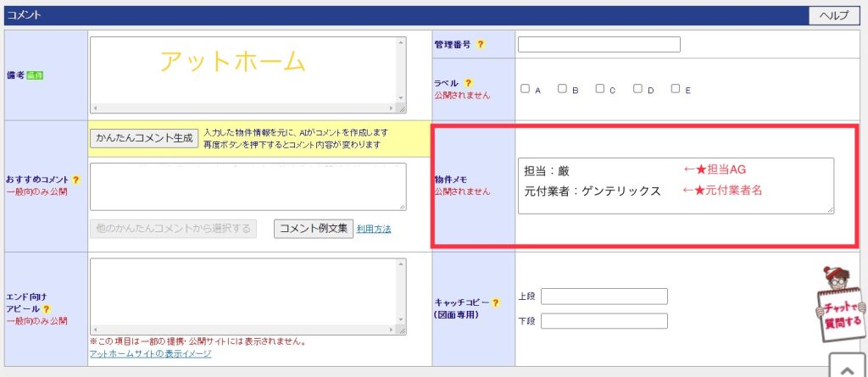Check label checkbox D
This screenshot has width=868, height=377.
637,89
